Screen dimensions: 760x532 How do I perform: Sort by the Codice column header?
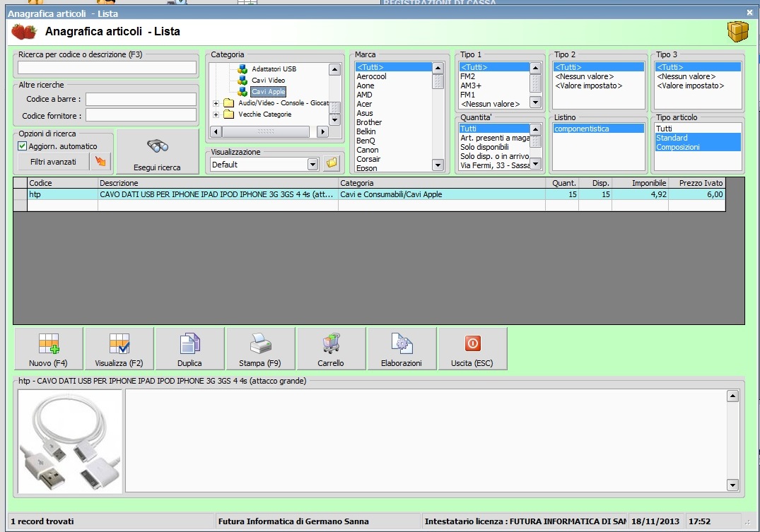pyautogui.click(x=62, y=183)
